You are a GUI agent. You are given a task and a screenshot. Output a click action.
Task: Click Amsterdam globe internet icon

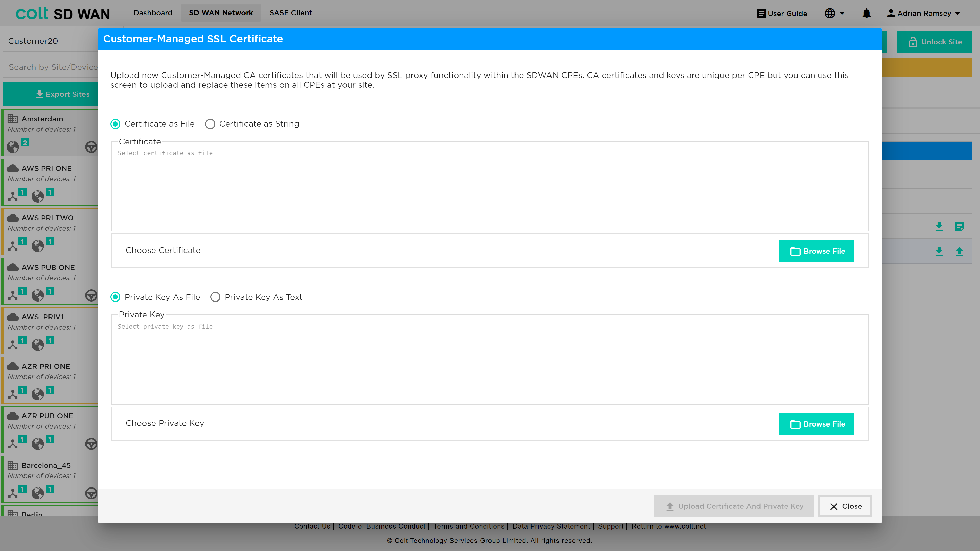pos(13,147)
